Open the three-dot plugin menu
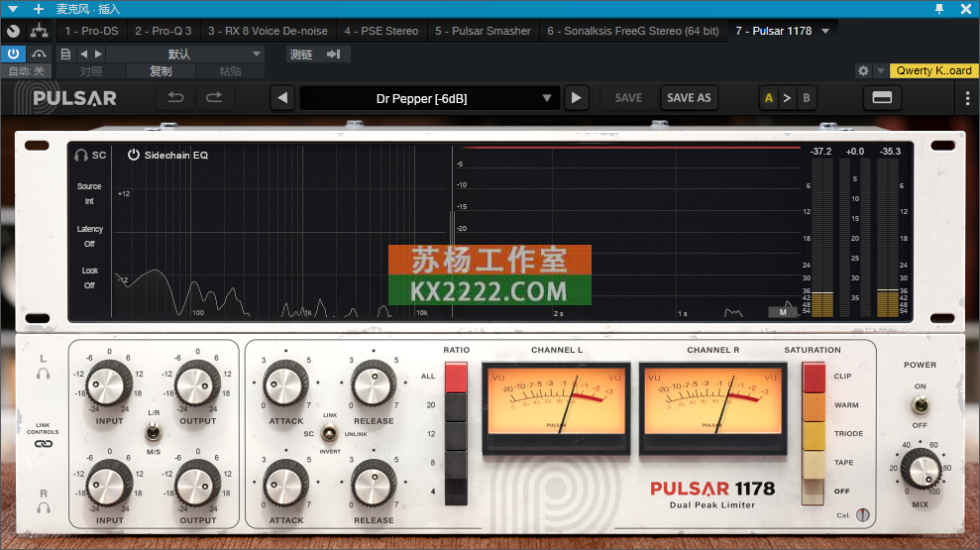Screen dimensions: 980x550 [967, 98]
